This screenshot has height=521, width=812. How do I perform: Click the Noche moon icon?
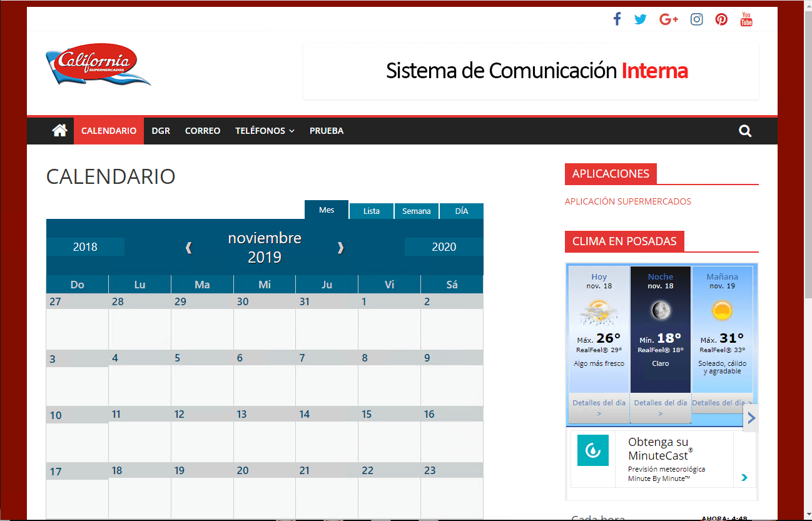point(661,310)
